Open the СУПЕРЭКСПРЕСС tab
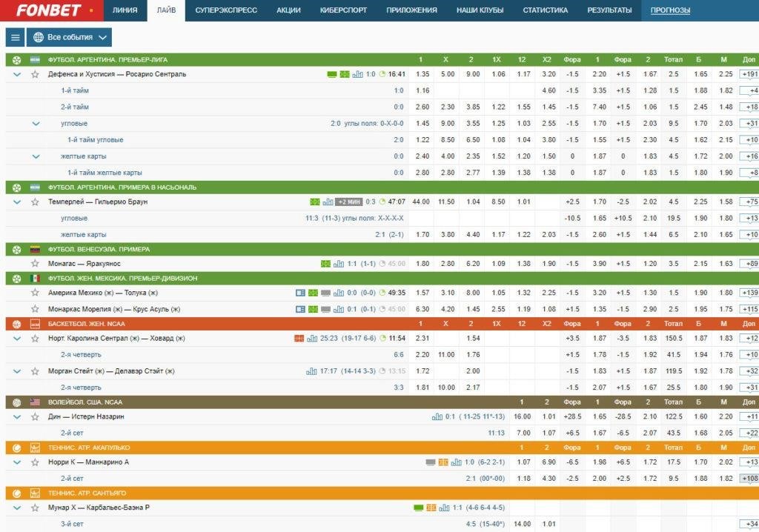Screen dimensions: 759x532 click(x=226, y=10)
